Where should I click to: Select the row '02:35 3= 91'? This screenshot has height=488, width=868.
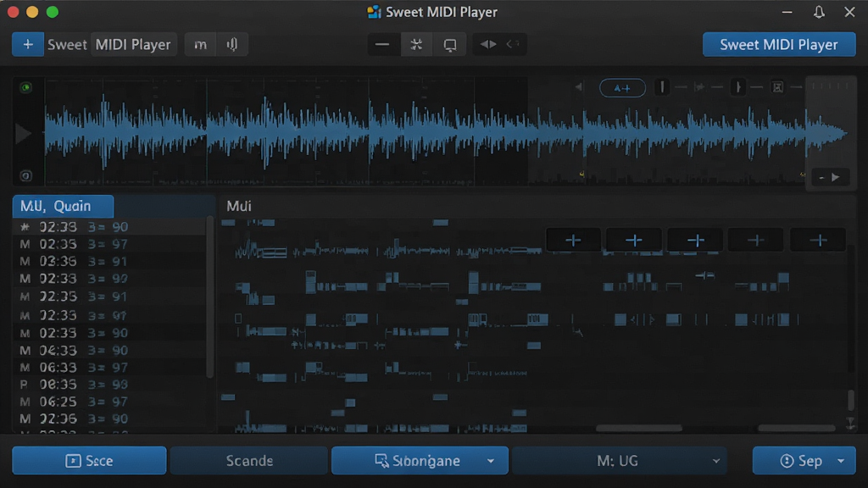[109, 297]
